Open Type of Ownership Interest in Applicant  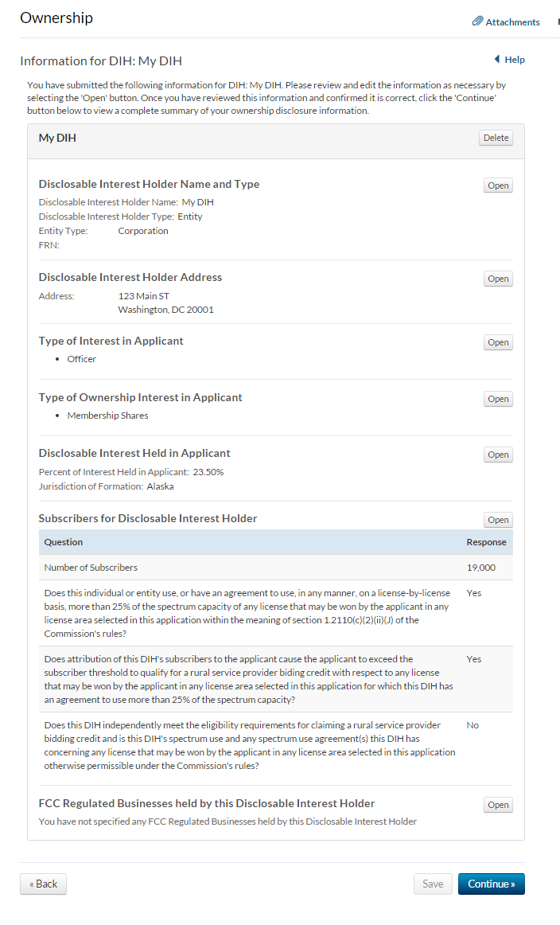(x=498, y=399)
